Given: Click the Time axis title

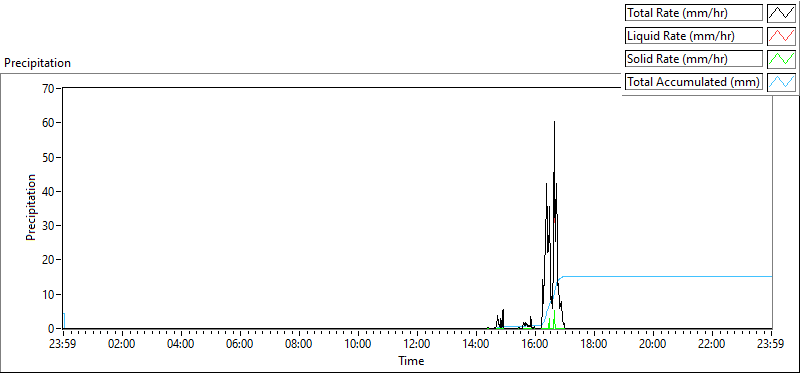Looking at the screenshot, I should pos(411,361).
